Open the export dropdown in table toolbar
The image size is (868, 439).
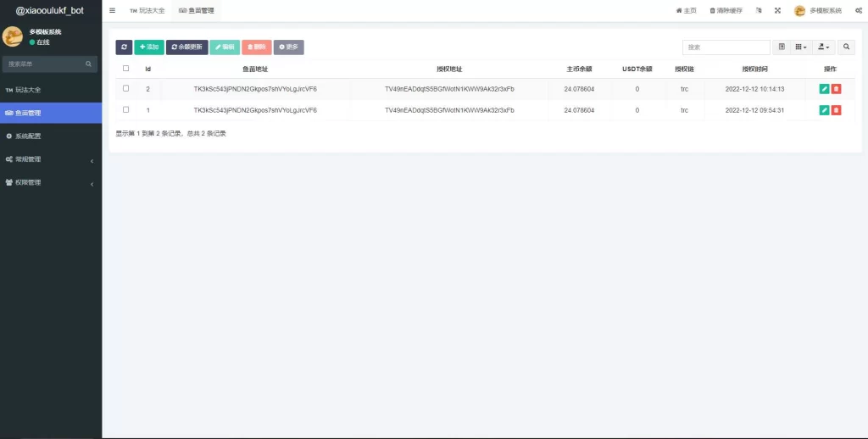[823, 47]
